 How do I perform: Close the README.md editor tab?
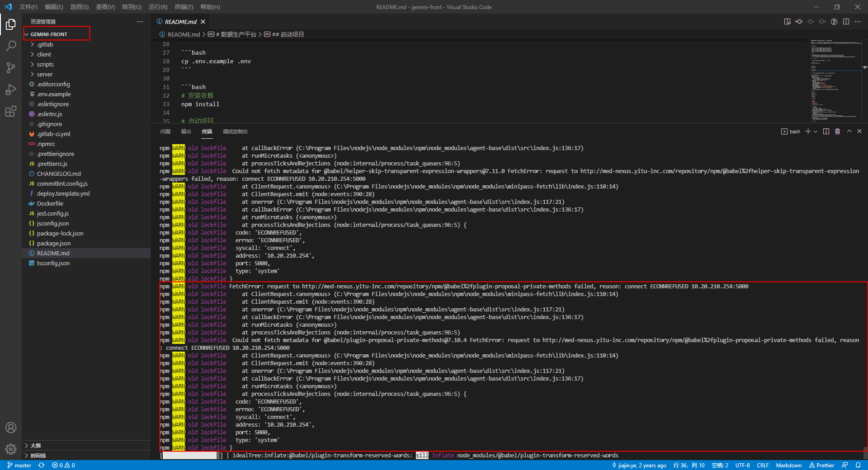tap(203, 22)
